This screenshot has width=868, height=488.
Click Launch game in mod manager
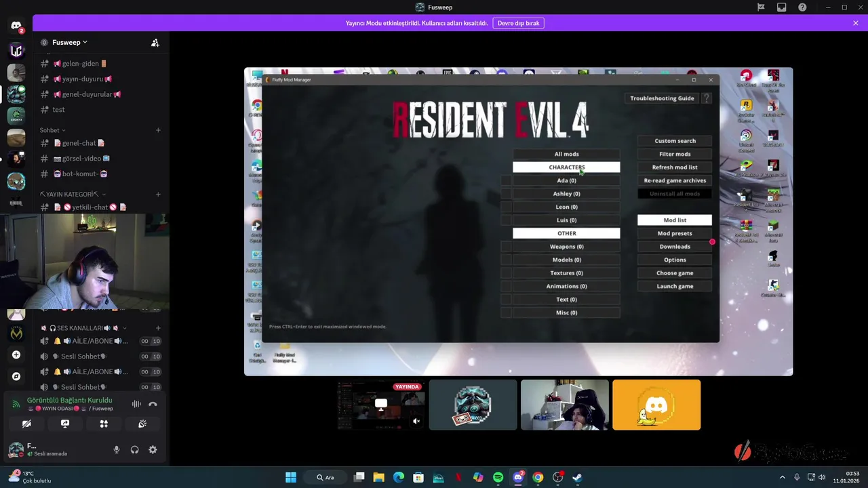point(675,286)
